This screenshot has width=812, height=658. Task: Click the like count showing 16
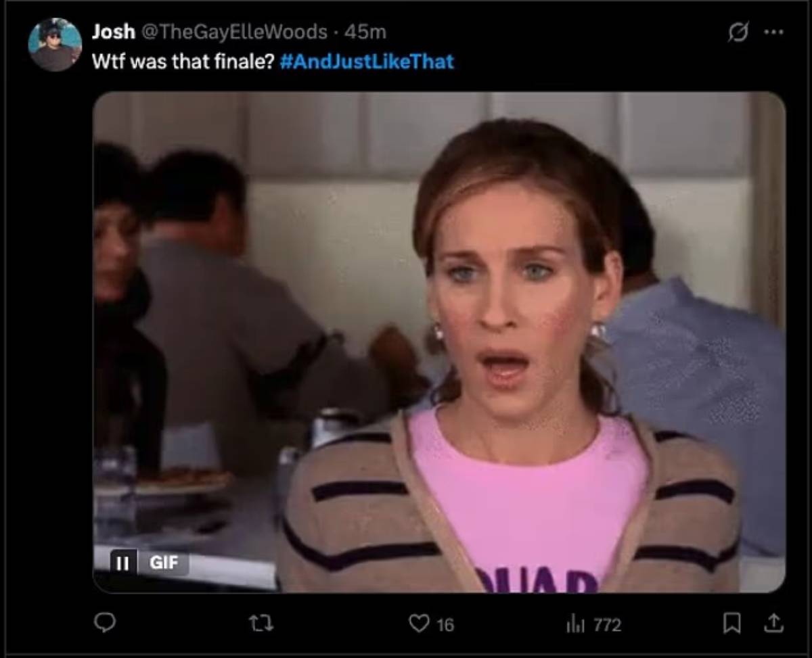[445, 625]
